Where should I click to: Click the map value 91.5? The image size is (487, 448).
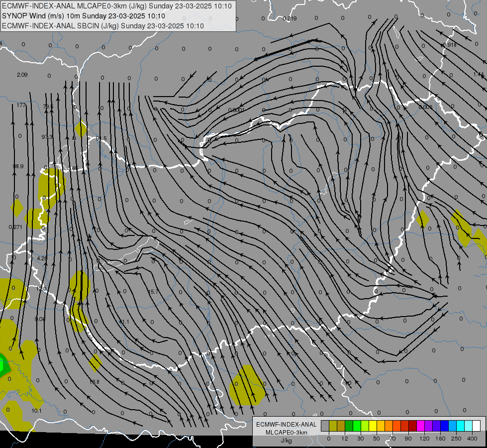click(101, 139)
